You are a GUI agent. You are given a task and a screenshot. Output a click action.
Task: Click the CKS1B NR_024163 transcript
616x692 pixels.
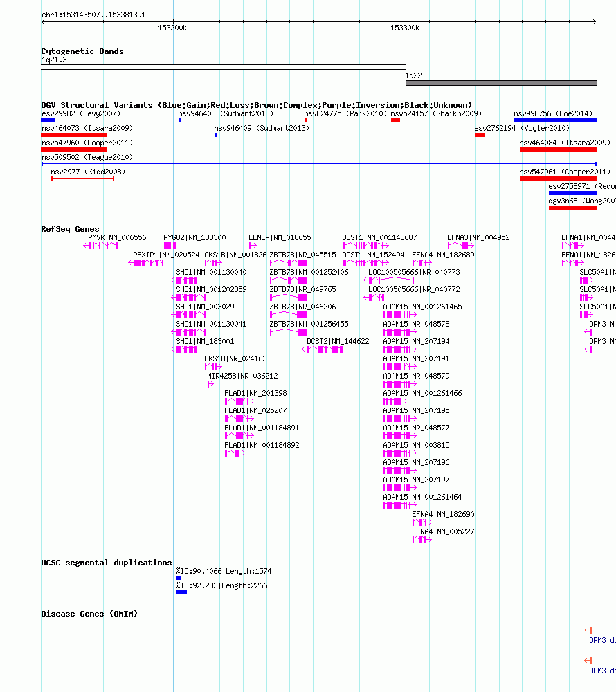[x=213, y=367]
